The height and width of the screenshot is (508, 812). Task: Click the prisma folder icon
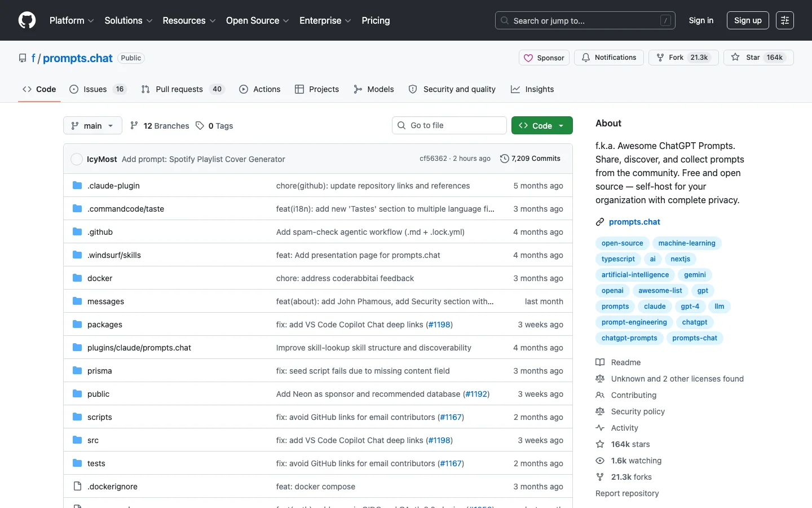point(77,371)
